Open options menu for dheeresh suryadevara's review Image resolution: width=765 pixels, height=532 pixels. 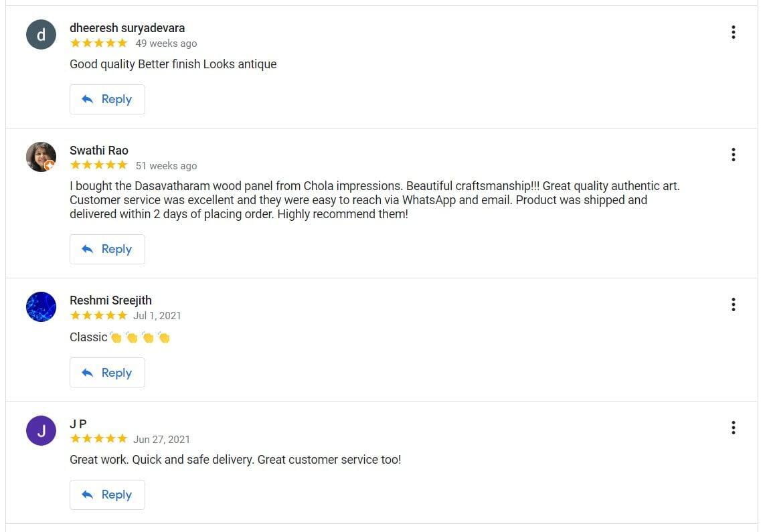coord(734,32)
